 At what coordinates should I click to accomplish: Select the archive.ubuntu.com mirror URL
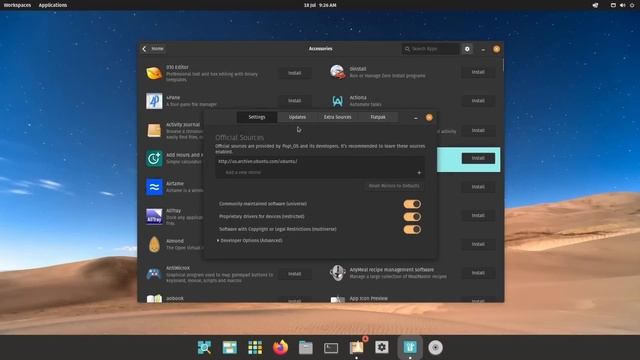tap(258, 161)
